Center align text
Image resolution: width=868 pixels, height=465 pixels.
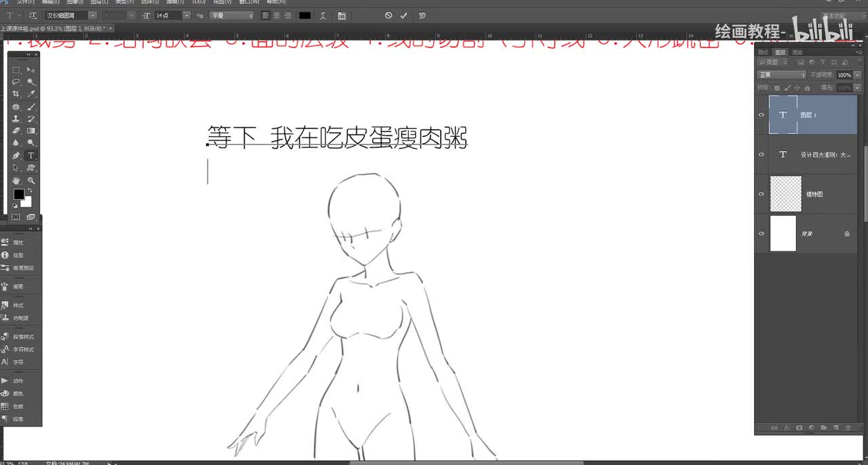click(x=277, y=15)
